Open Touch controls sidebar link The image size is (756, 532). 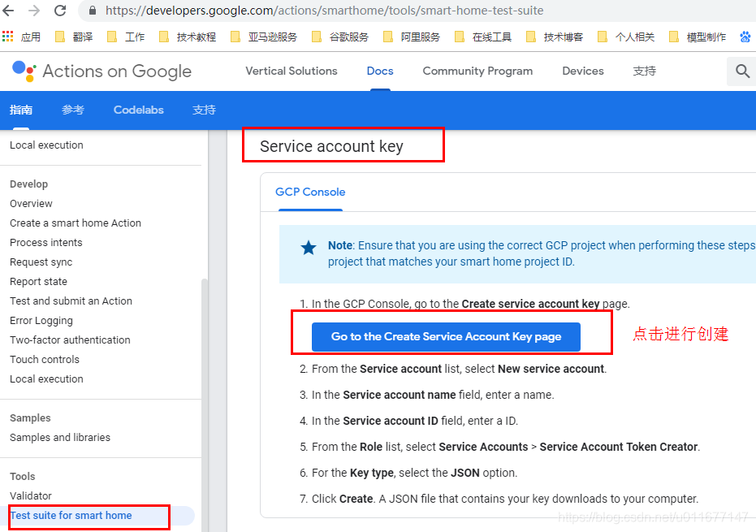pos(45,359)
